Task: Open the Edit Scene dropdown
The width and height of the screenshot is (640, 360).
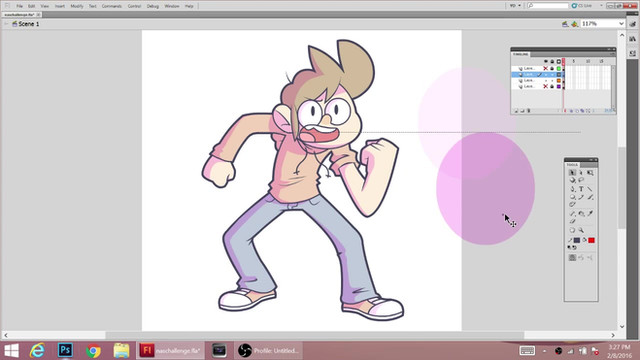Action: [x=565, y=24]
